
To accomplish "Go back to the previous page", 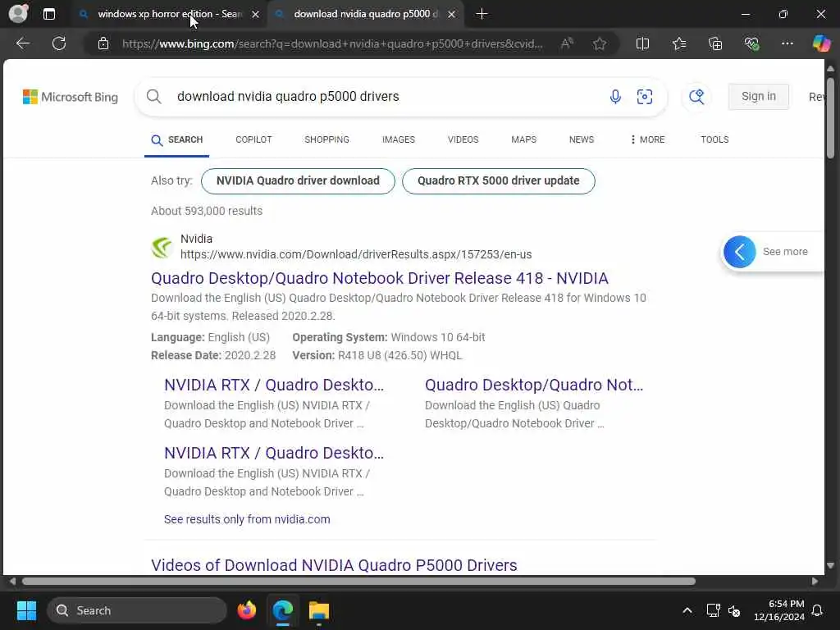I will pyautogui.click(x=22, y=43).
